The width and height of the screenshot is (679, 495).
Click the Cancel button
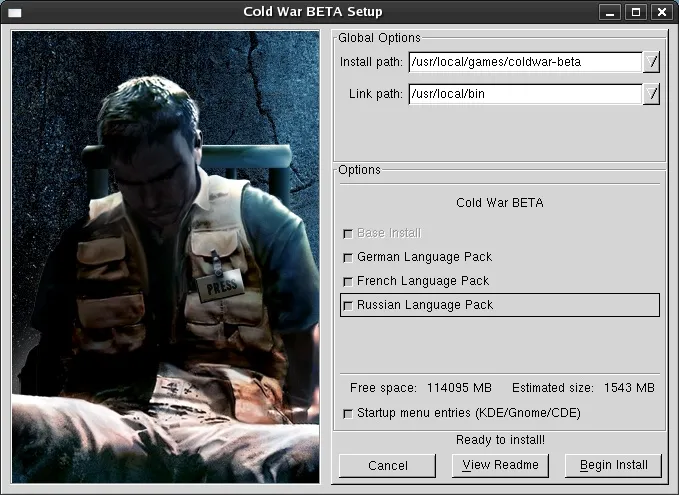pos(388,466)
